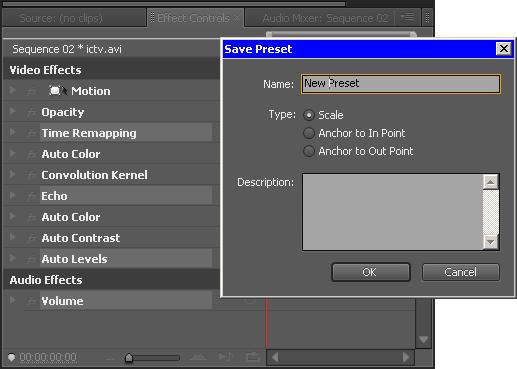Expand the second Auto Color effect
517x369 pixels.
[13, 216]
